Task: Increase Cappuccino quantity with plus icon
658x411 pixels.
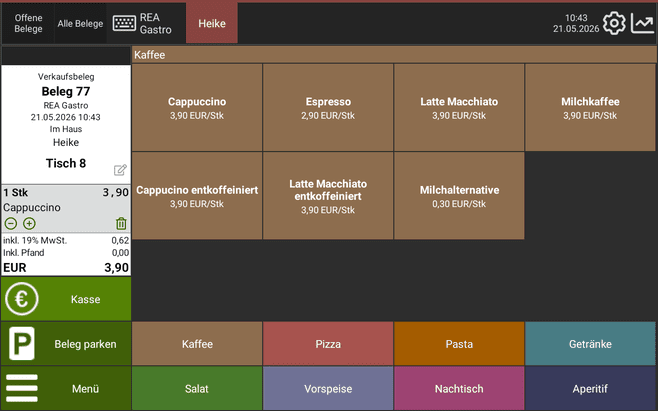Action: (x=29, y=223)
